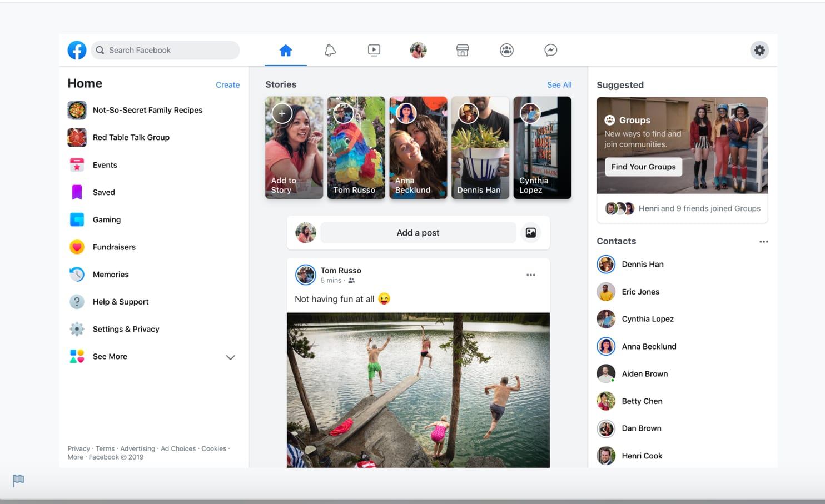Select Cynthia Lopez in Contacts
This screenshot has height=504, width=825.
click(x=647, y=319)
